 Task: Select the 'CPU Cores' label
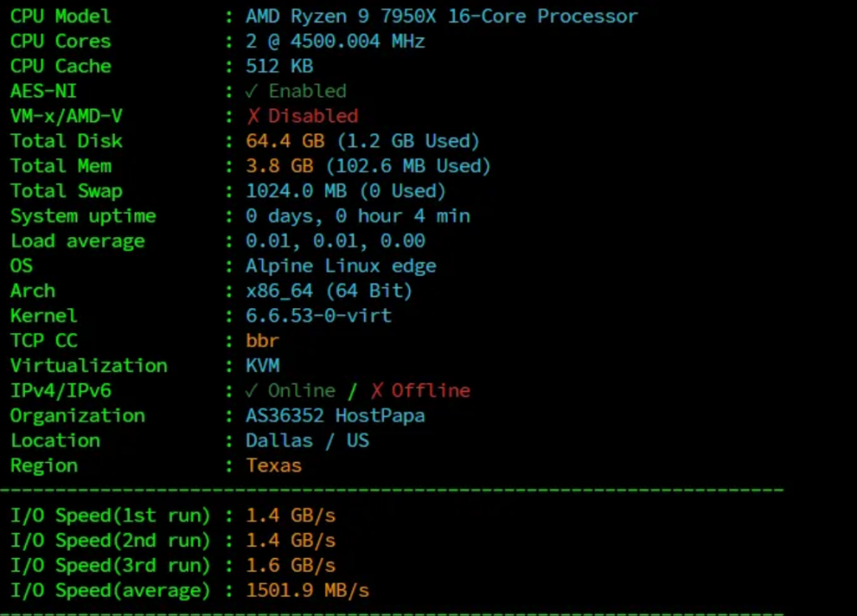[60, 42]
